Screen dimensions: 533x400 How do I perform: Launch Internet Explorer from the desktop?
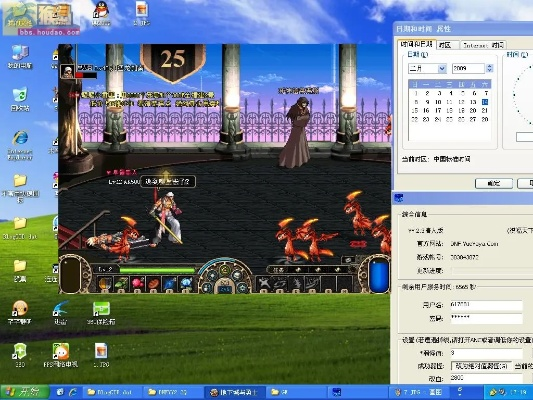(x=20, y=144)
